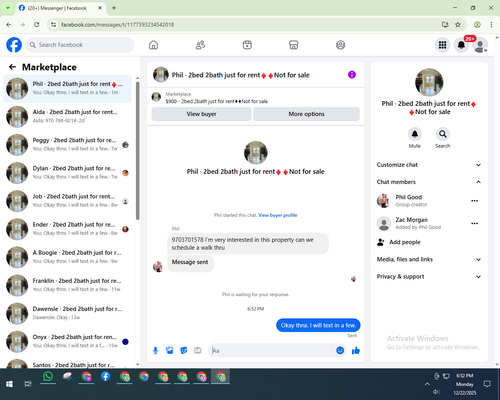Open the Facebook menu grid icon
Screen dimensions: 500x400
coord(442,45)
